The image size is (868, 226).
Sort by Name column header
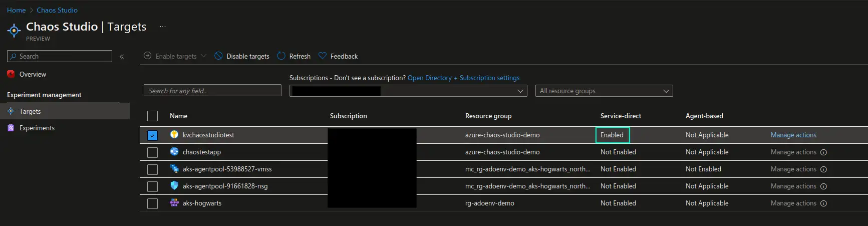point(178,116)
